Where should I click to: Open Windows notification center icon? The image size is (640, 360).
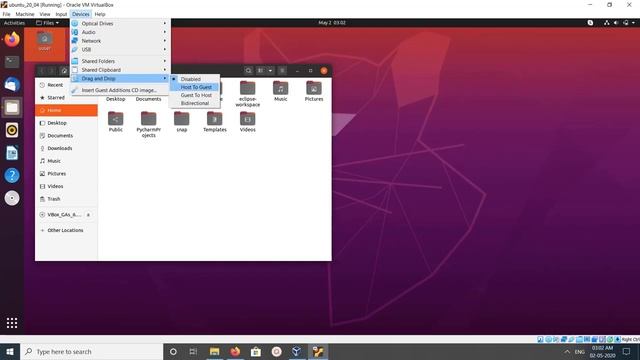(x=627, y=351)
